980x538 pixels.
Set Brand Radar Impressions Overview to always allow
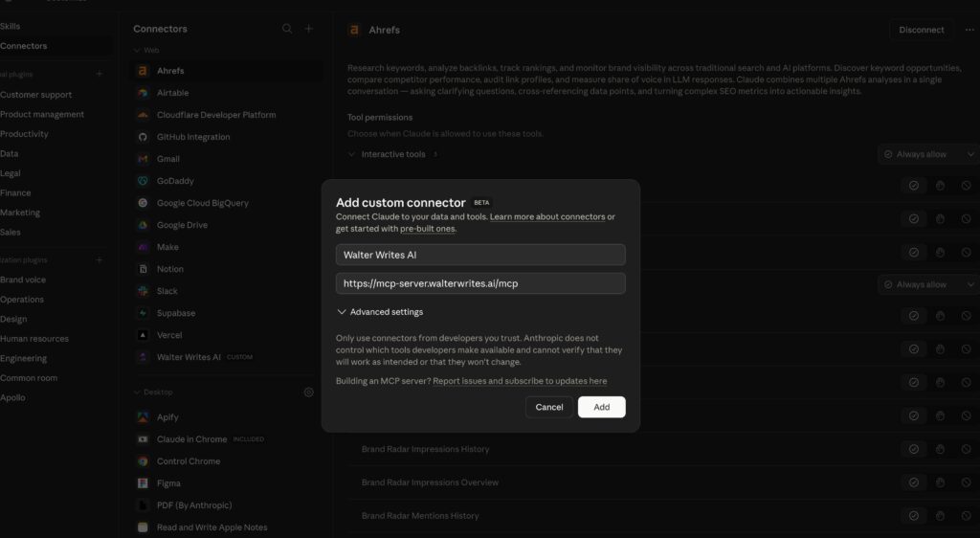point(914,482)
